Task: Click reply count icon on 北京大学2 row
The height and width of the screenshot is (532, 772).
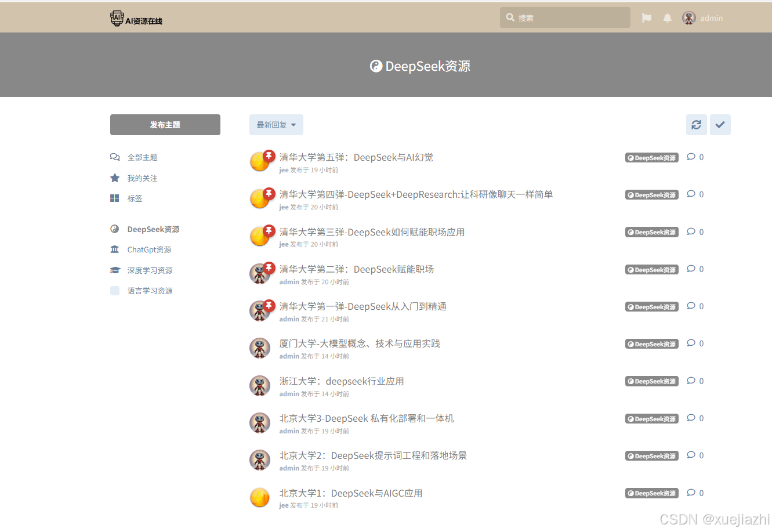Action: pos(691,455)
